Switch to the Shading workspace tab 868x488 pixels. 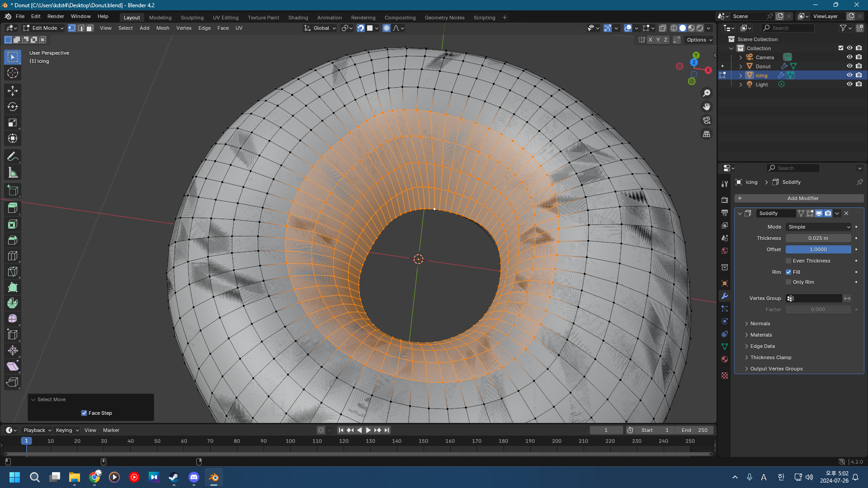click(x=298, y=18)
